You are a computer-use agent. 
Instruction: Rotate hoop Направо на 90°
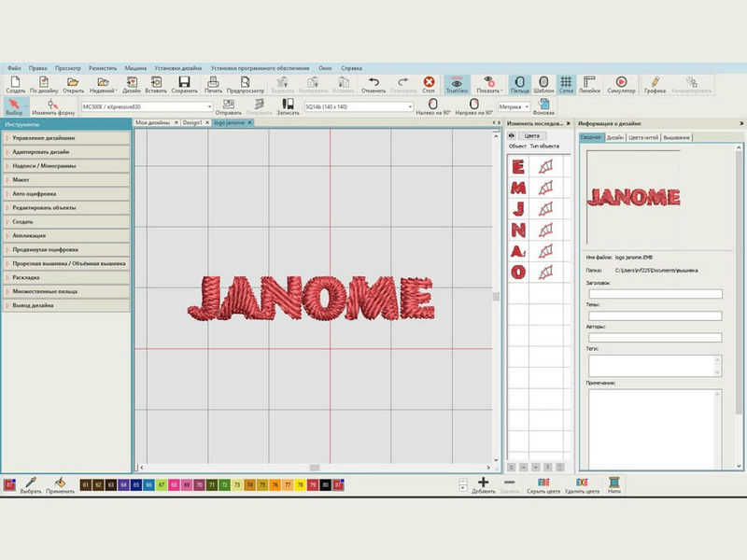(x=473, y=106)
